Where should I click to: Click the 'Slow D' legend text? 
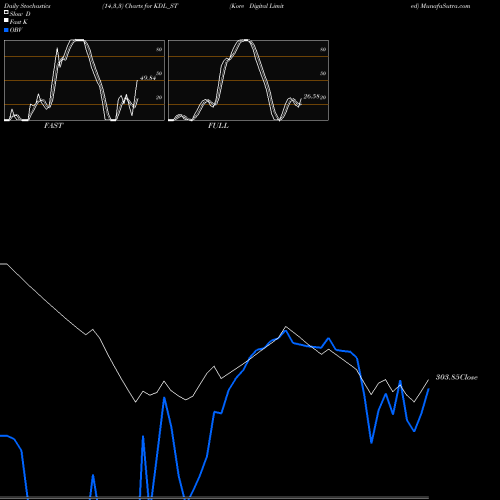(20, 14)
